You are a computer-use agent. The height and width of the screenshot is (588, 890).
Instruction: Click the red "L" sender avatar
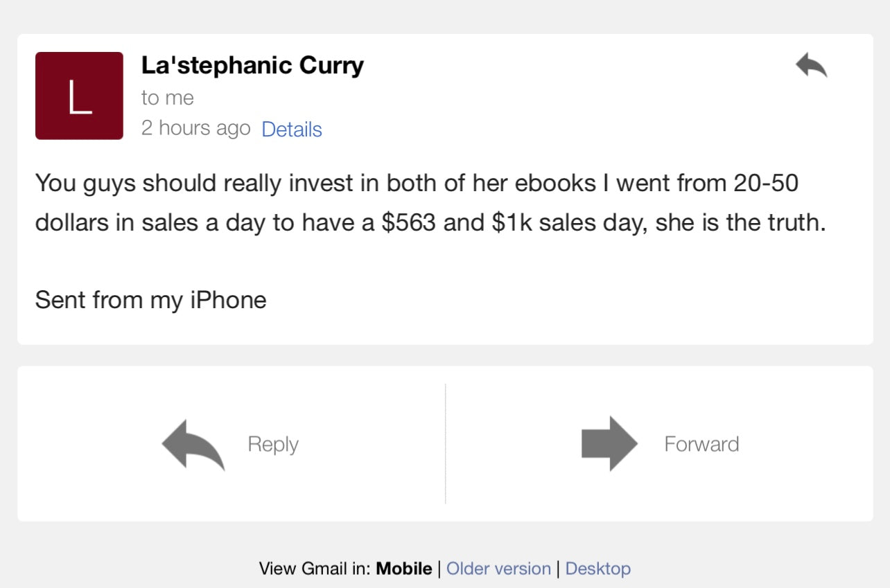(x=79, y=96)
